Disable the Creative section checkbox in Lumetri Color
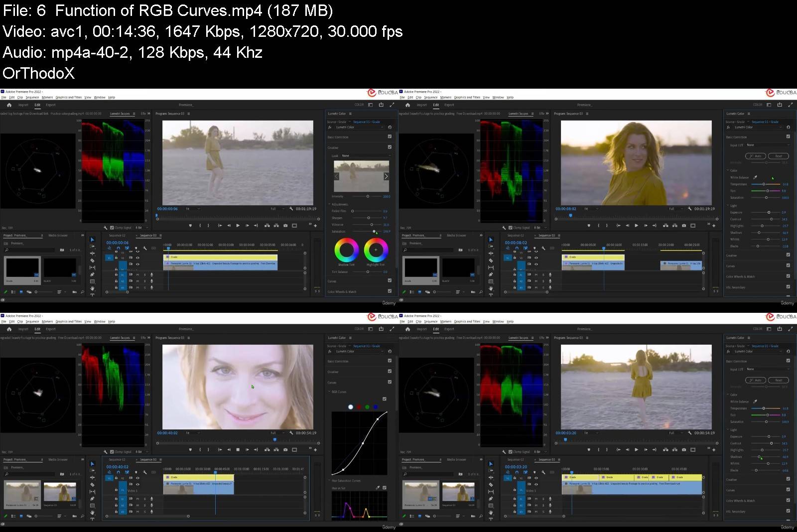 (x=390, y=147)
